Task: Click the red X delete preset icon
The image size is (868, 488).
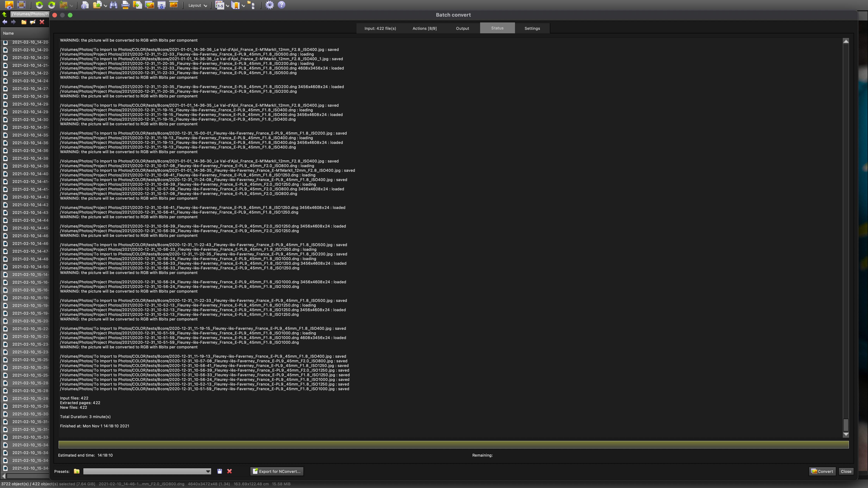Action: 229,471
